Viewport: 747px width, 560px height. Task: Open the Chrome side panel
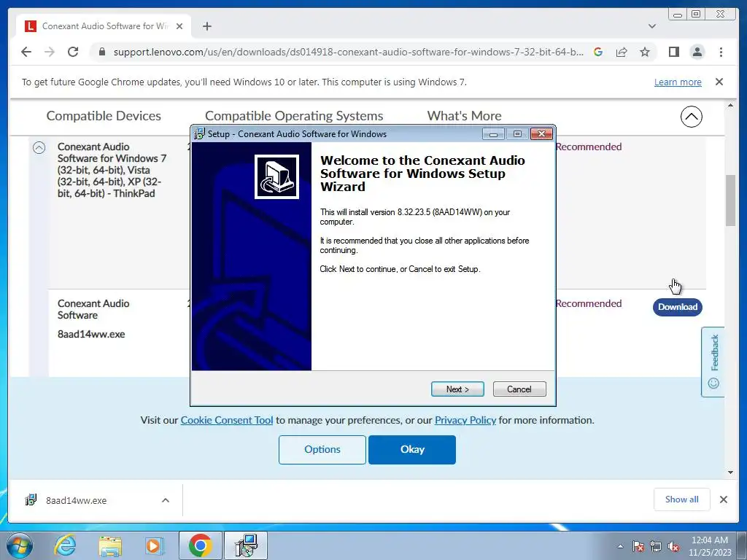tap(673, 52)
